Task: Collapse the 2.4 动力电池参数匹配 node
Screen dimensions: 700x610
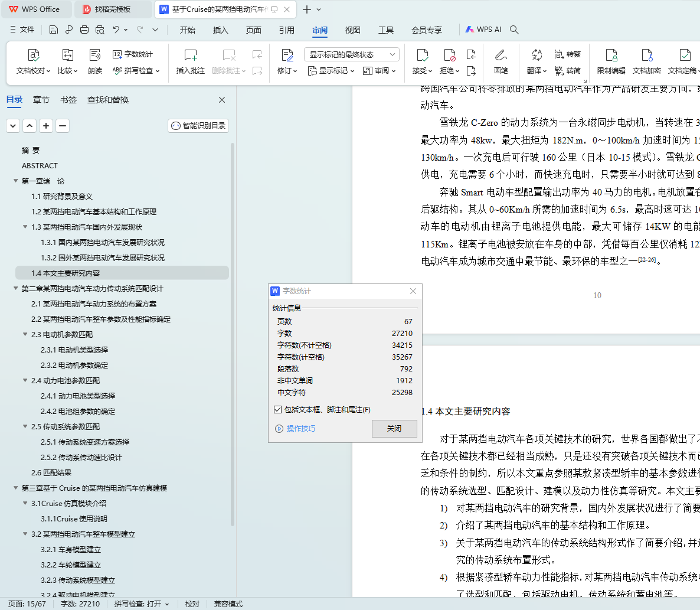Action: (25, 380)
